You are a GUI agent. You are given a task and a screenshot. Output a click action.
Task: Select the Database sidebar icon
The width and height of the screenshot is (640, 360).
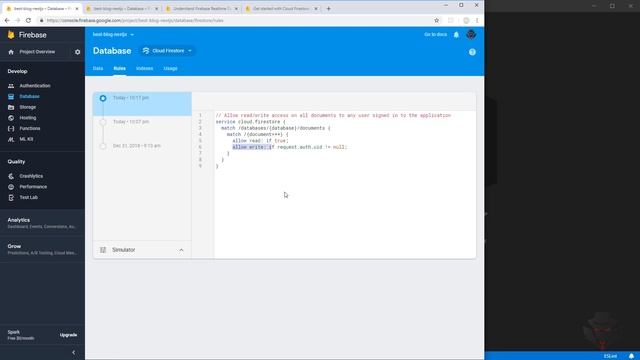(x=11, y=97)
